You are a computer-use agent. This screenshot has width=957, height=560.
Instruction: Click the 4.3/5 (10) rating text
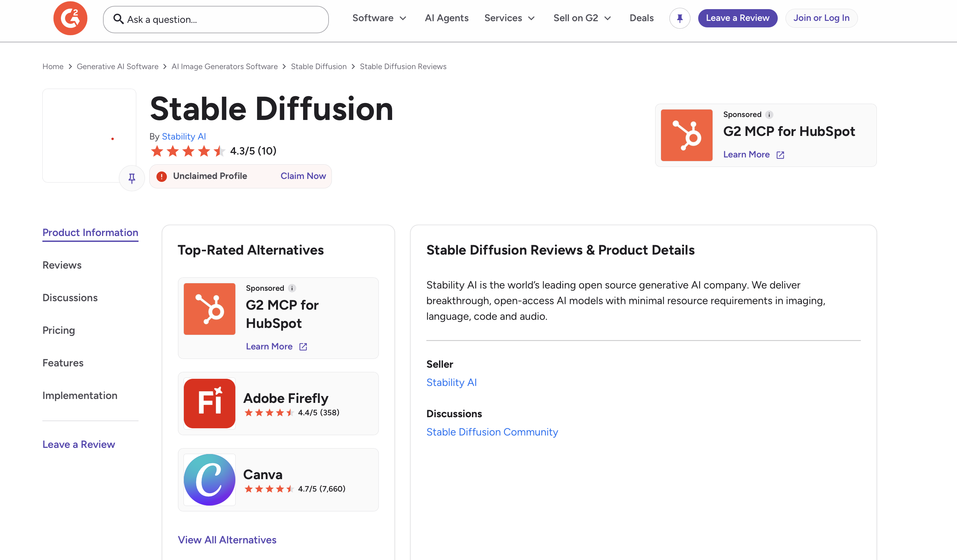pos(253,151)
